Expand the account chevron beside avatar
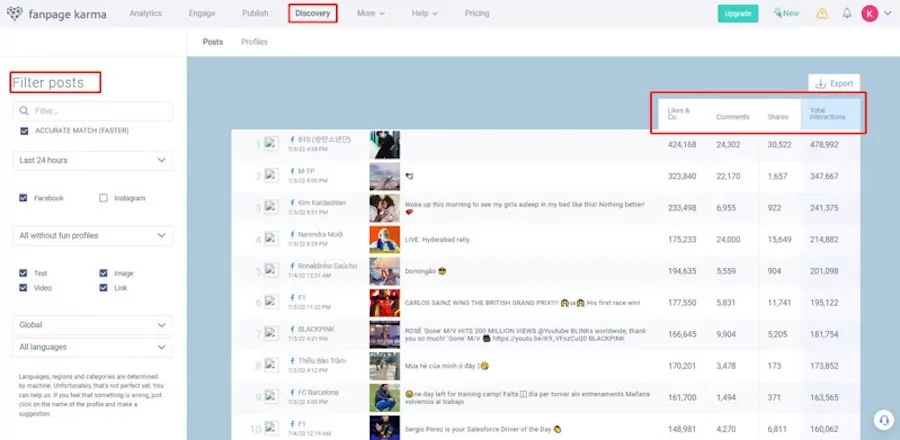This screenshot has height=440, width=900. click(x=887, y=14)
